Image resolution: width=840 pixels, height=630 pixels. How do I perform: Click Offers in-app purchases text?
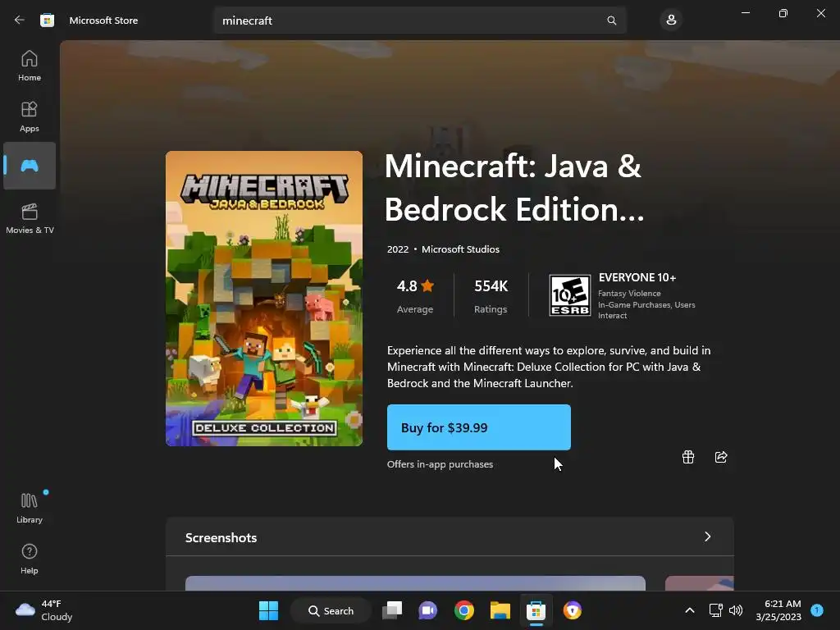(x=440, y=464)
